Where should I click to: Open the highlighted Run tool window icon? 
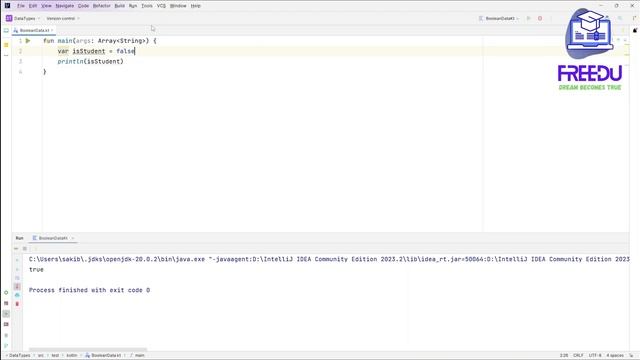tap(6, 313)
